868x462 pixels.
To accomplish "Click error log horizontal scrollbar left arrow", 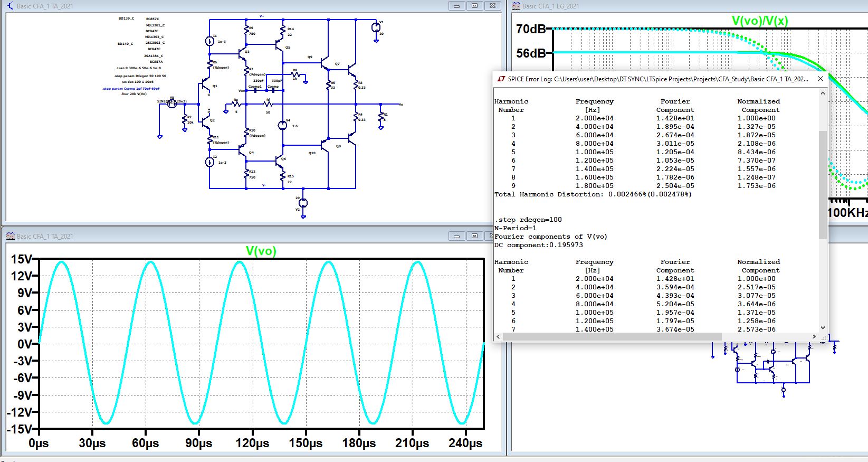I will coord(498,336).
